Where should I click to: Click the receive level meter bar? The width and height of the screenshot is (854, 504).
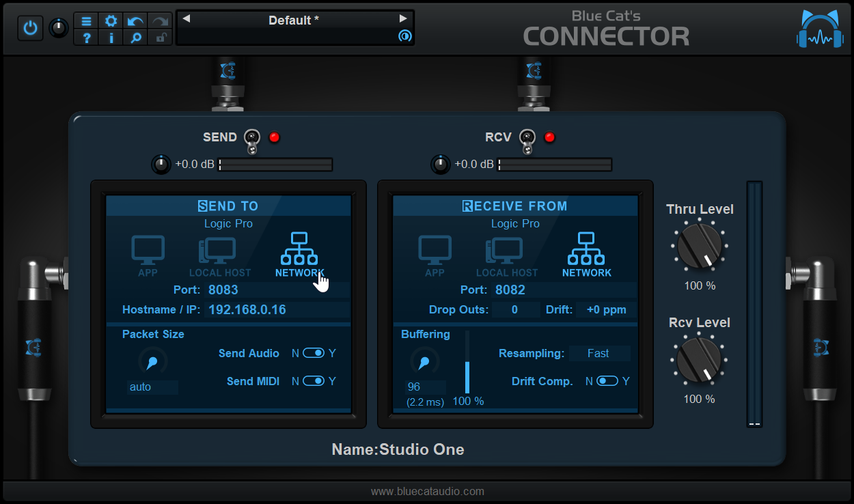555,165
